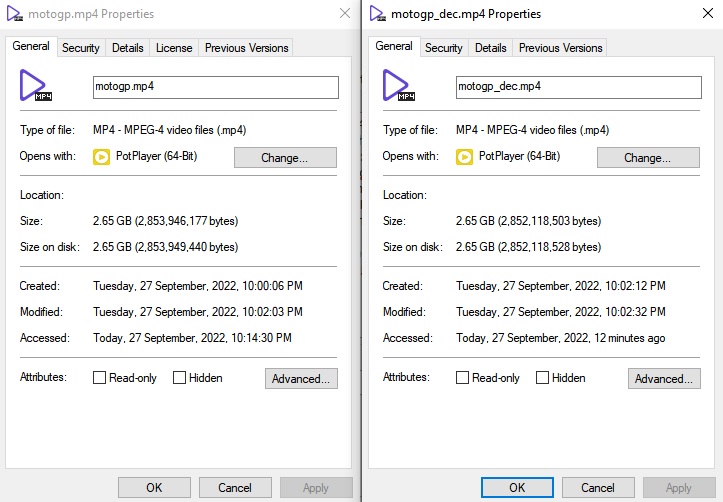Click the motogp_dec.mp4 MP4 file icon
This screenshot has width=723, height=502.
coord(399,86)
